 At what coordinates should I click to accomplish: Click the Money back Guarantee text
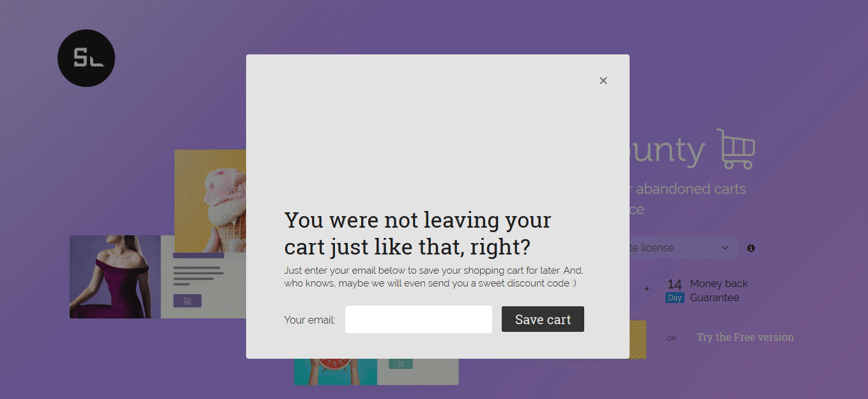click(x=718, y=290)
